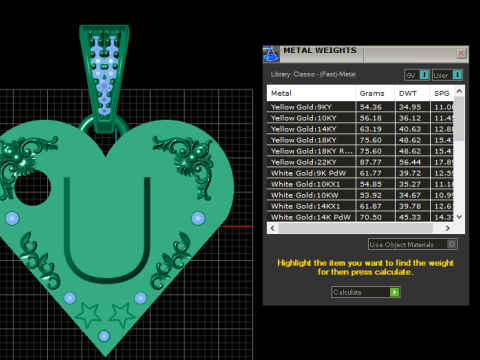Click the 87.77 grams value
Screen dimensions: 480x360
point(371,162)
